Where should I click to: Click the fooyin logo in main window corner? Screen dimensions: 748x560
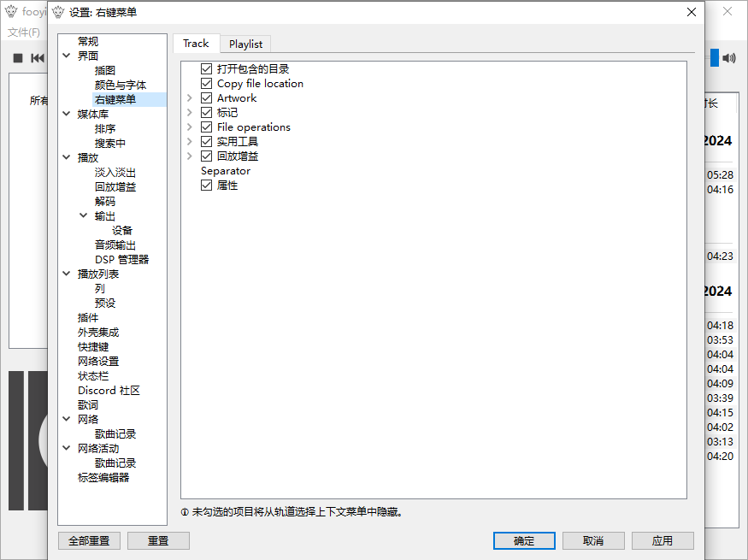[x=9, y=11]
